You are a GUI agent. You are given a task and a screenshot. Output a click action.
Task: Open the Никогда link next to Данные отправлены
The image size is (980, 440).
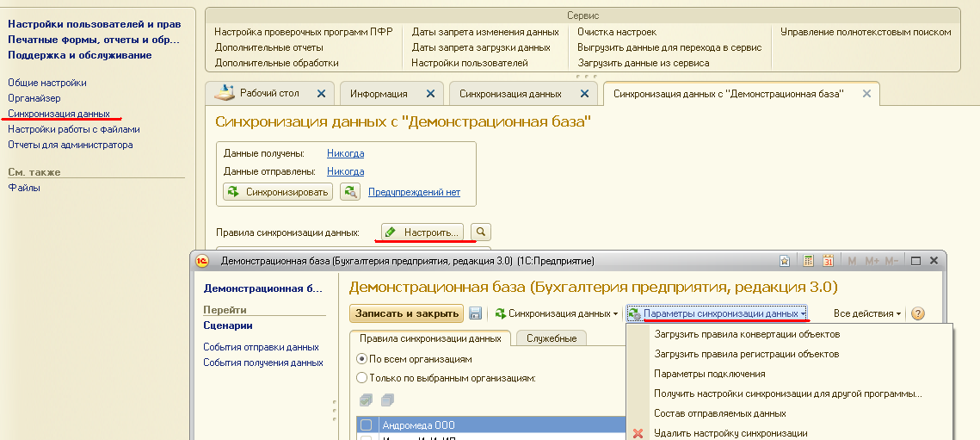346,171
